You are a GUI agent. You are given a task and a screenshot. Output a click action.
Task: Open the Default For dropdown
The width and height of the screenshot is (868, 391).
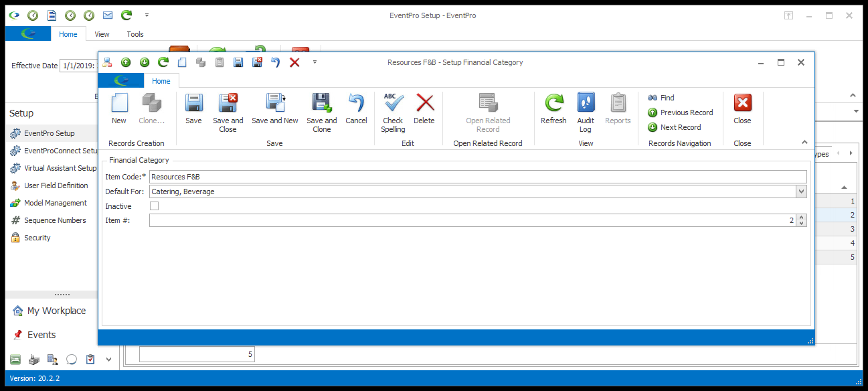click(x=802, y=191)
